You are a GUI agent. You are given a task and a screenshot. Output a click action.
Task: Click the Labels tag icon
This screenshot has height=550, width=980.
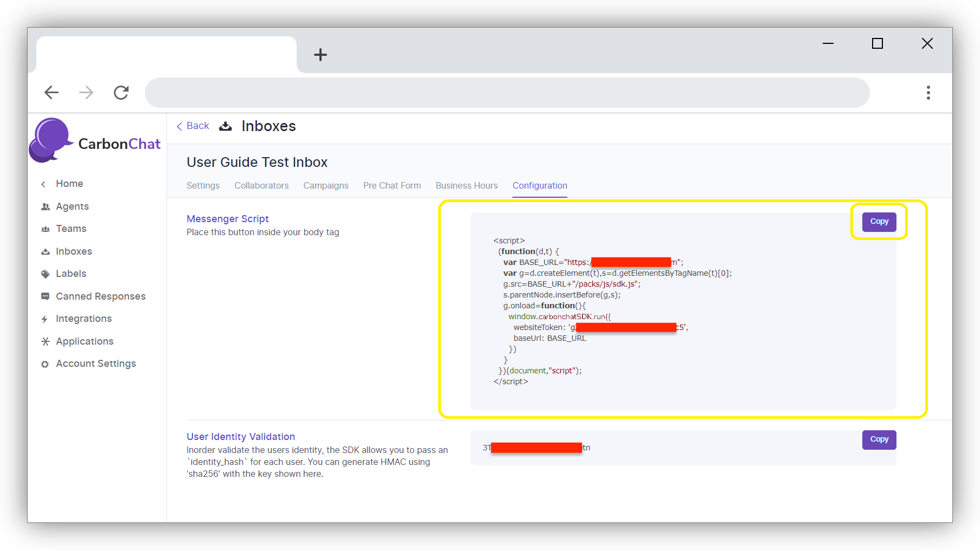(x=46, y=274)
